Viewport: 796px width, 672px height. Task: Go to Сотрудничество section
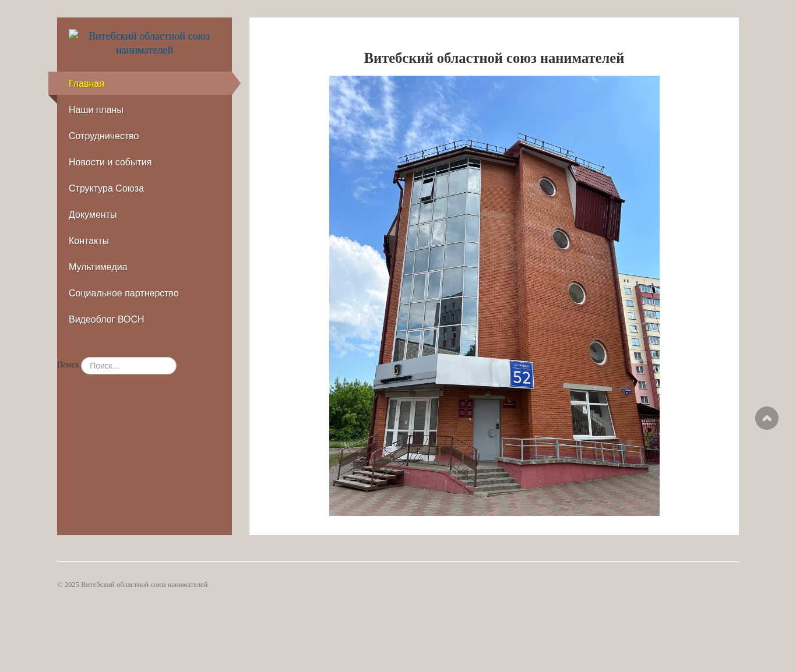145,136
